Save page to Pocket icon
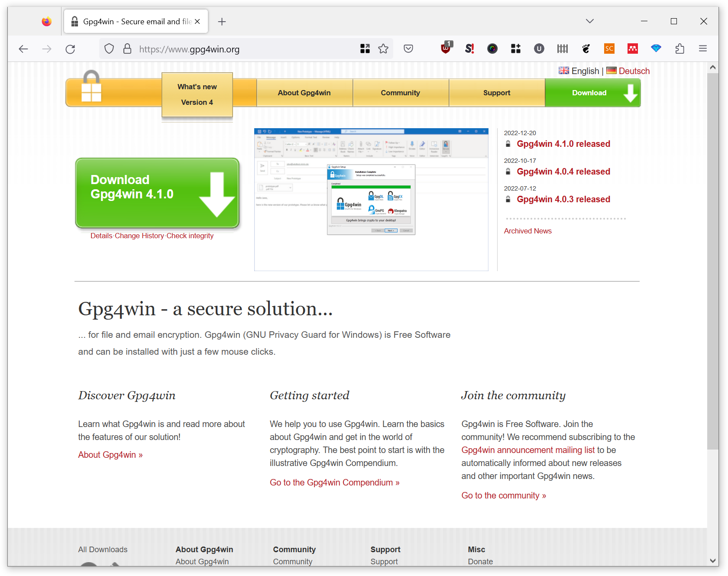Viewport: 728px width, 576px height. coord(408,49)
